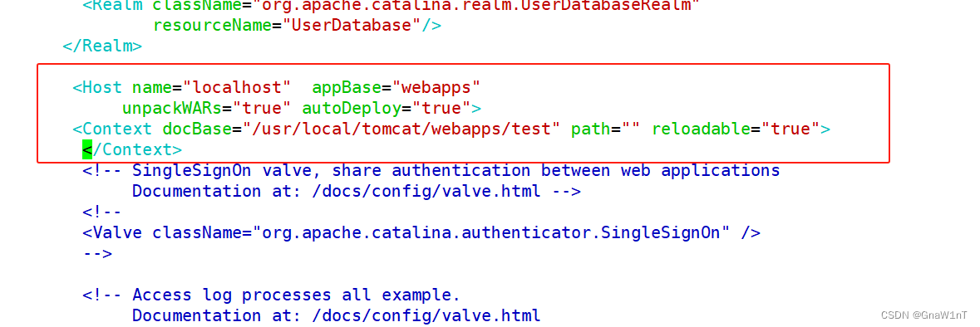
Task: Click the <Host opening tag
Action: (97, 87)
